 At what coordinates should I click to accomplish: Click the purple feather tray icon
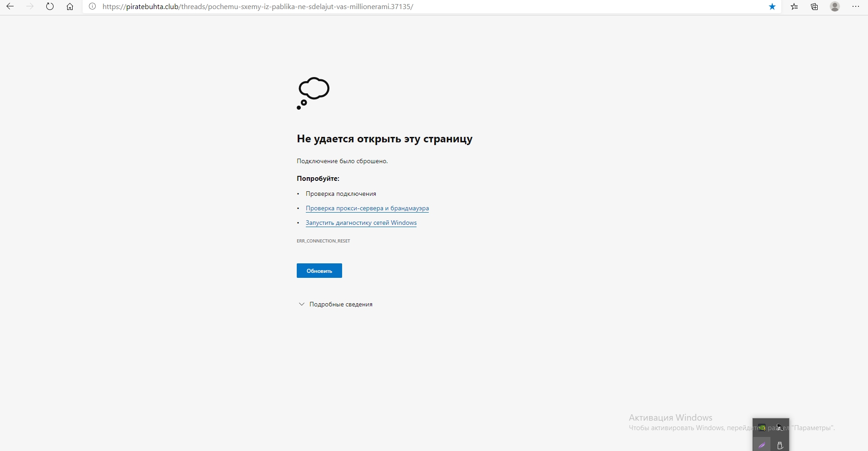(x=762, y=445)
